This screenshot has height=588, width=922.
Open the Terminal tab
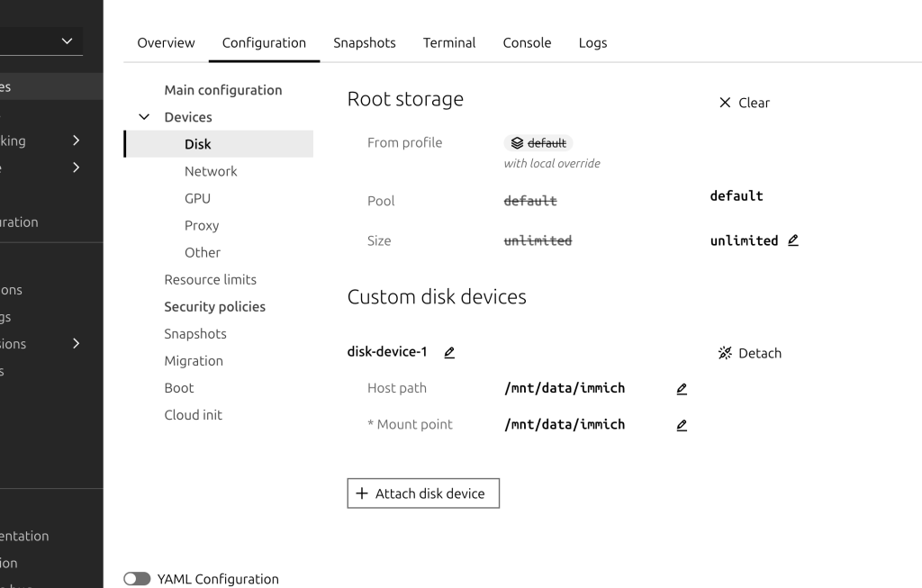click(449, 42)
